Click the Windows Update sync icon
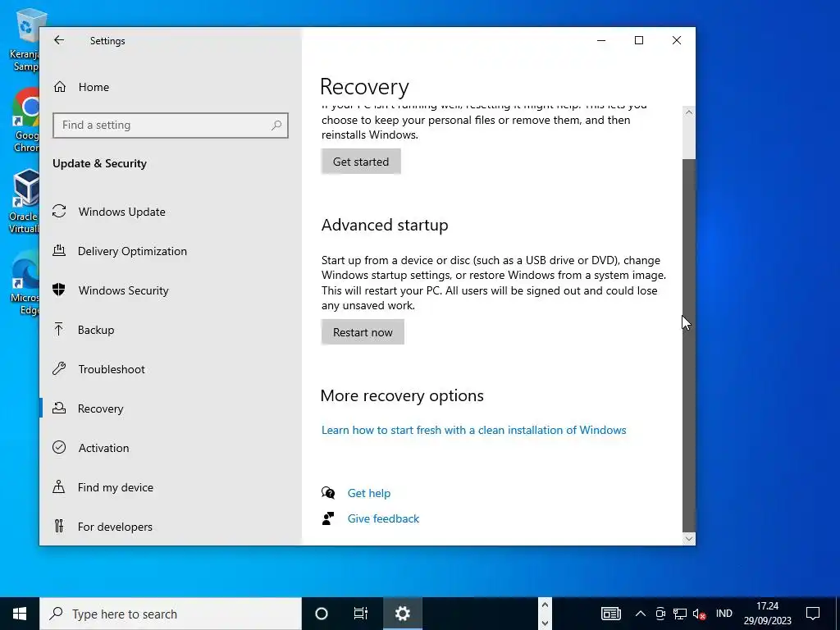Screen dimensions: 840x630 (59, 212)
